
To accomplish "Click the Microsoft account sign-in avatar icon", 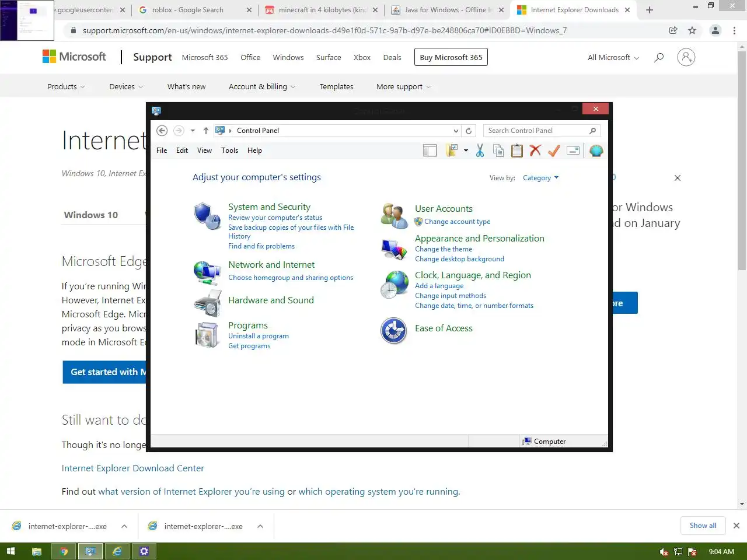I will click(686, 57).
